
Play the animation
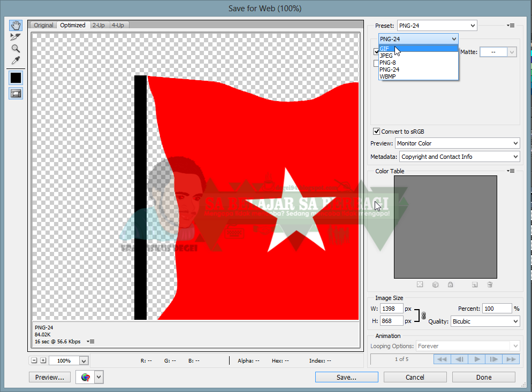tap(477, 359)
